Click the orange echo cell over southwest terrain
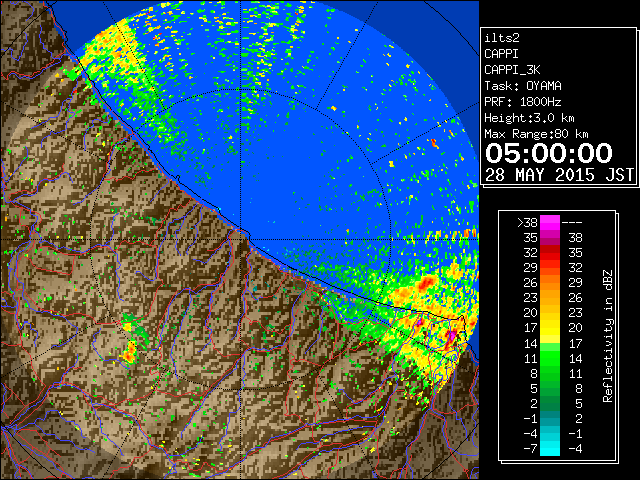640x480 pixels. pyautogui.click(x=130, y=353)
